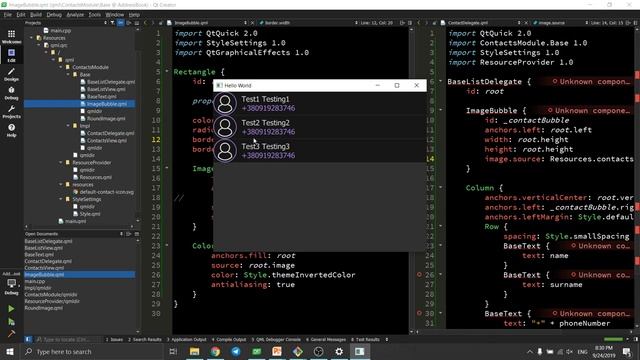Image resolution: width=640 pixels, height=360 pixels.
Task: Fold the BaseListDelegate block in right editor
Action: pos(440,81)
